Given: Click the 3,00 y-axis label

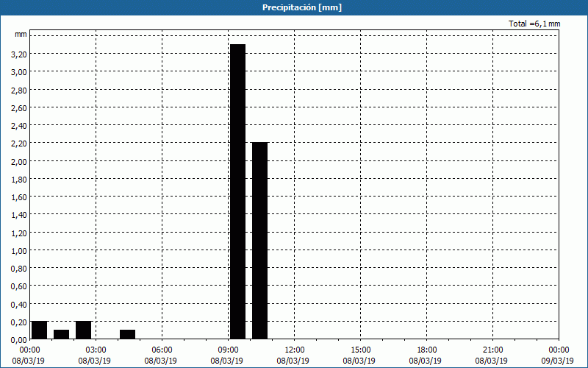Looking at the screenshot, I should pos(19,72).
